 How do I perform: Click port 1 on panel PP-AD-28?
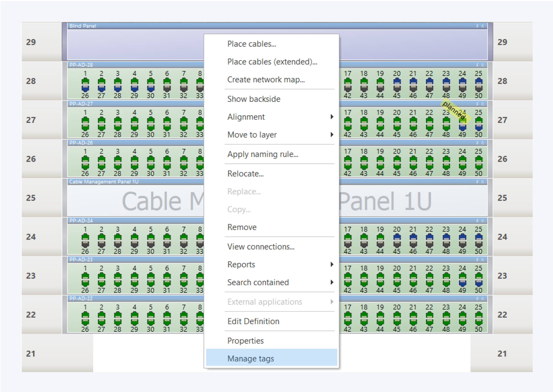pyautogui.click(x=85, y=81)
